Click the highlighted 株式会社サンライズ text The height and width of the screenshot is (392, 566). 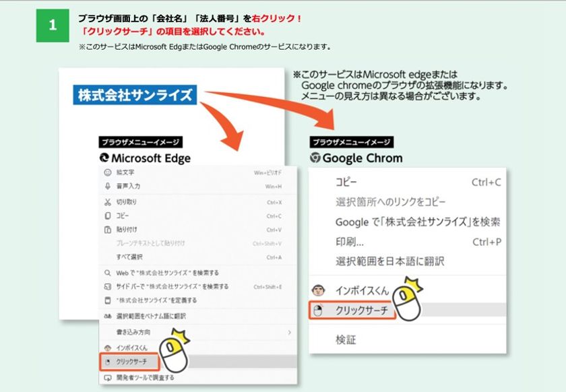(x=135, y=95)
